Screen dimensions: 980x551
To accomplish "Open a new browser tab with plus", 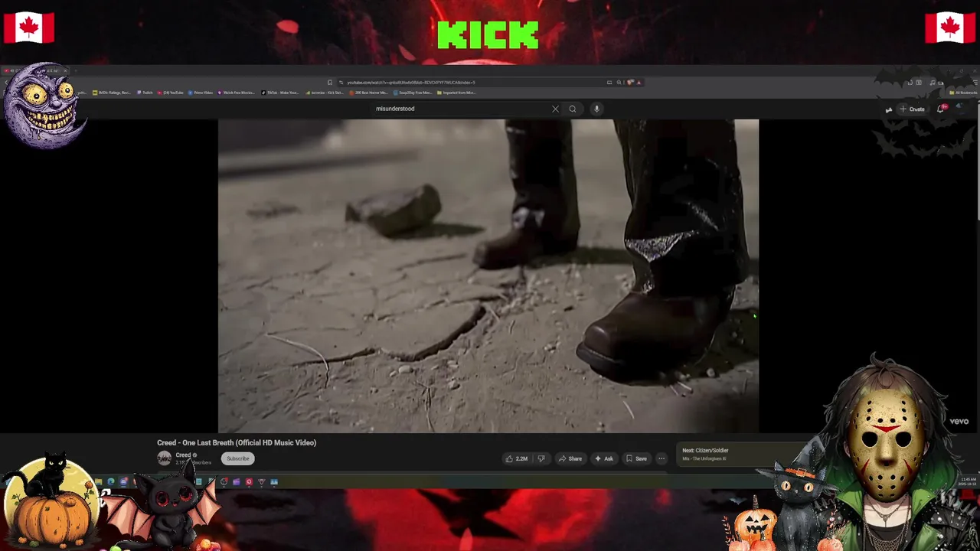I will coord(75,70).
